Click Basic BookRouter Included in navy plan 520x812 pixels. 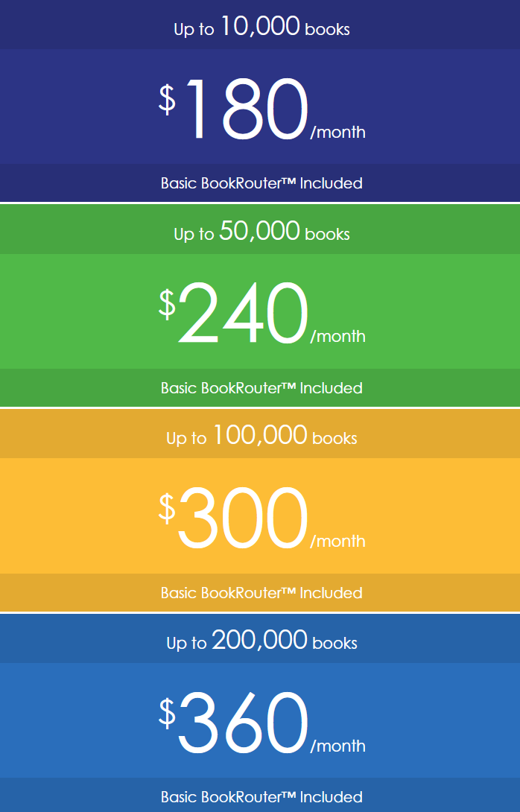coord(261,183)
